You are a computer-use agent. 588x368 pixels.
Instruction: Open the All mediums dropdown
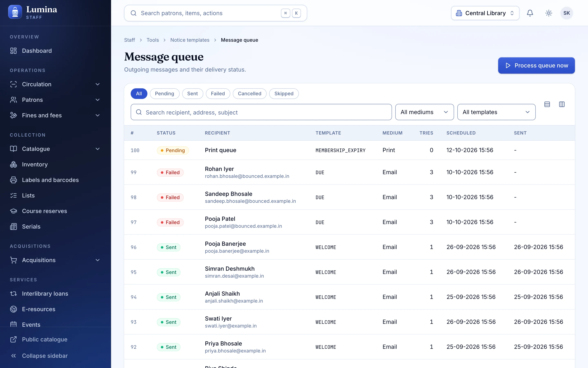pyautogui.click(x=424, y=112)
